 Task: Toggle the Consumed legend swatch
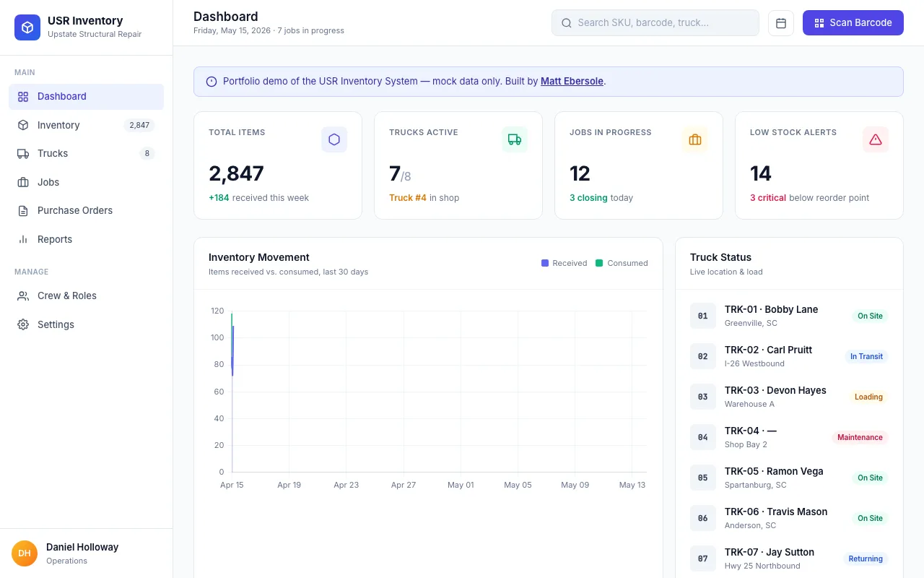[x=599, y=263]
